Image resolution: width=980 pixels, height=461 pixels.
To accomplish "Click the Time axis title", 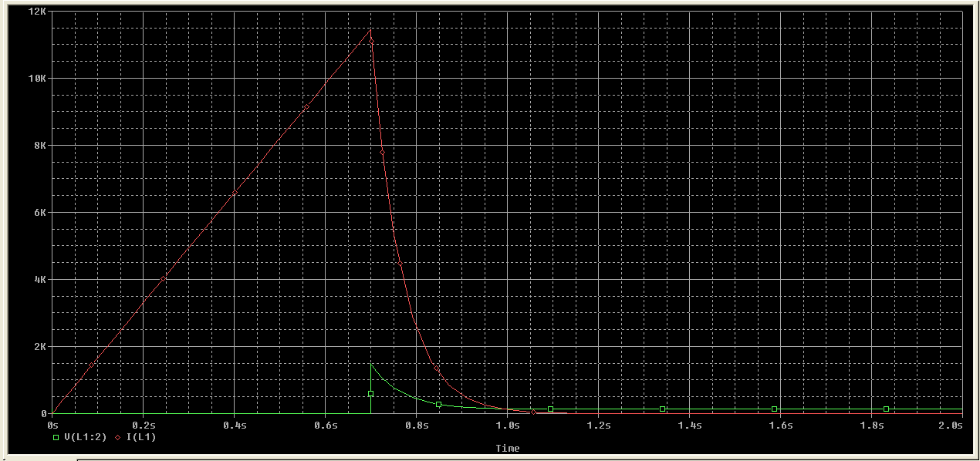I will coord(508,448).
